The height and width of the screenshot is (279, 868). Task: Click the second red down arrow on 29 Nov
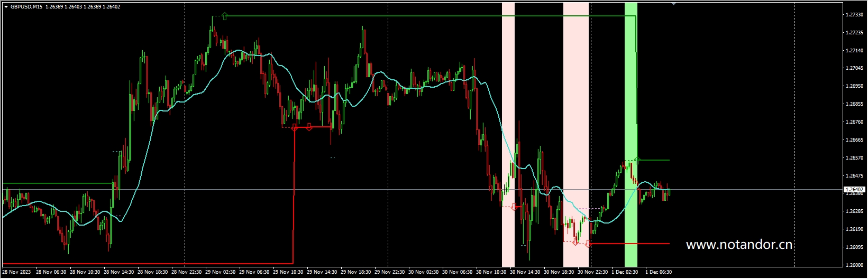(309, 127)
